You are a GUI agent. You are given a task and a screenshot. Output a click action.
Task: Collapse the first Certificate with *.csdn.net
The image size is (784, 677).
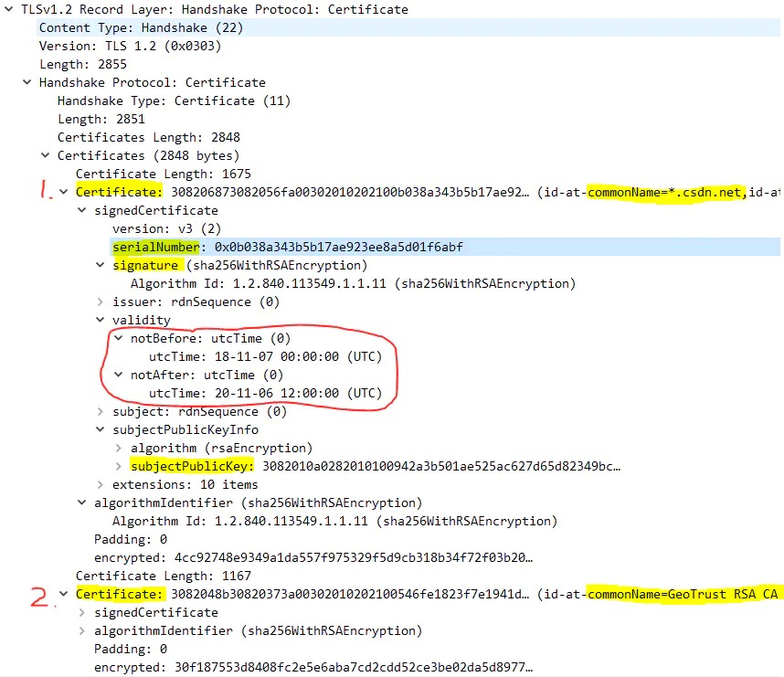[x=63, y=192]
